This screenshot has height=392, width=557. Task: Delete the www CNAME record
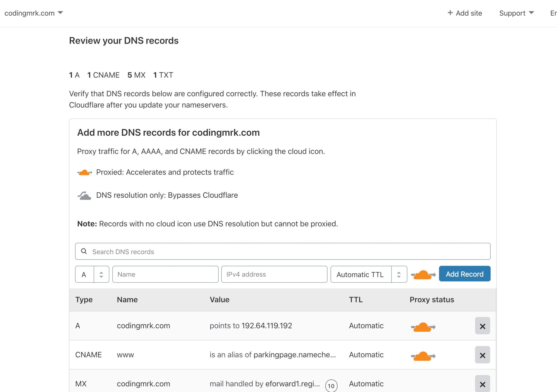pos(482,355)
